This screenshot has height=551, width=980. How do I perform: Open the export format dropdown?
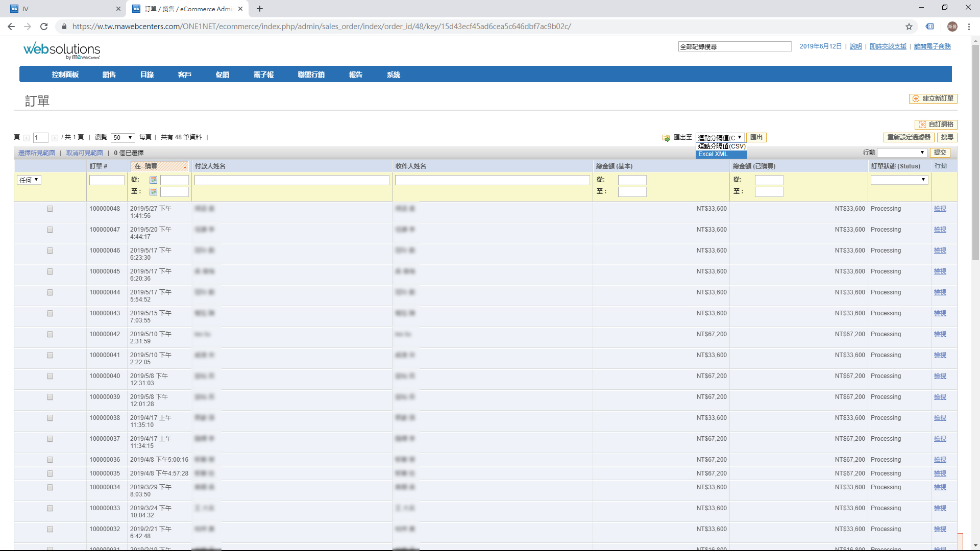pyautogui.click(x=720, y=138)
